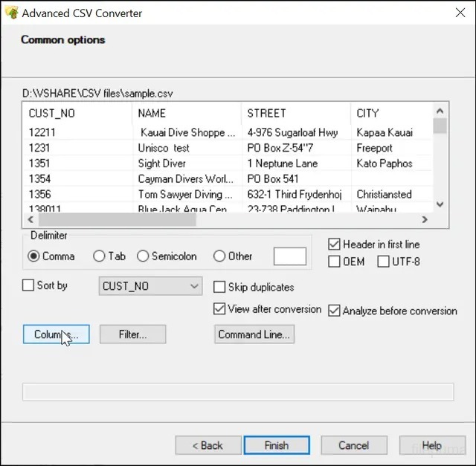476x466 pixels.
Task: Enable the OEM encoding checkbox
Action: pyautogui.click(x=334, y=262)
